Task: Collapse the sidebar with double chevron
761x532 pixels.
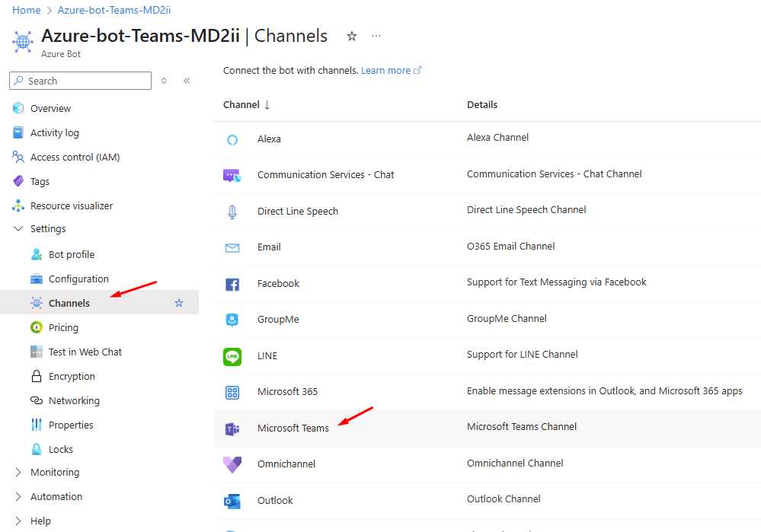Action: (x=187, y=81)
